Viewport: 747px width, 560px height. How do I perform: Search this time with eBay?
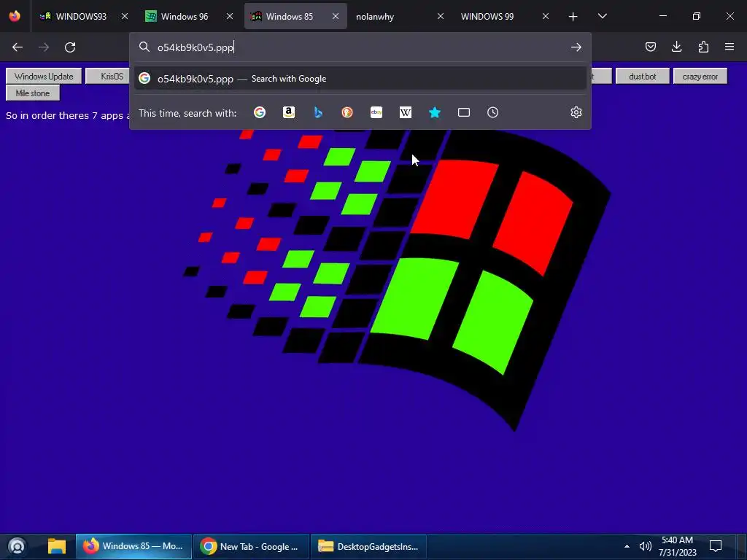(x=376, y=112)
